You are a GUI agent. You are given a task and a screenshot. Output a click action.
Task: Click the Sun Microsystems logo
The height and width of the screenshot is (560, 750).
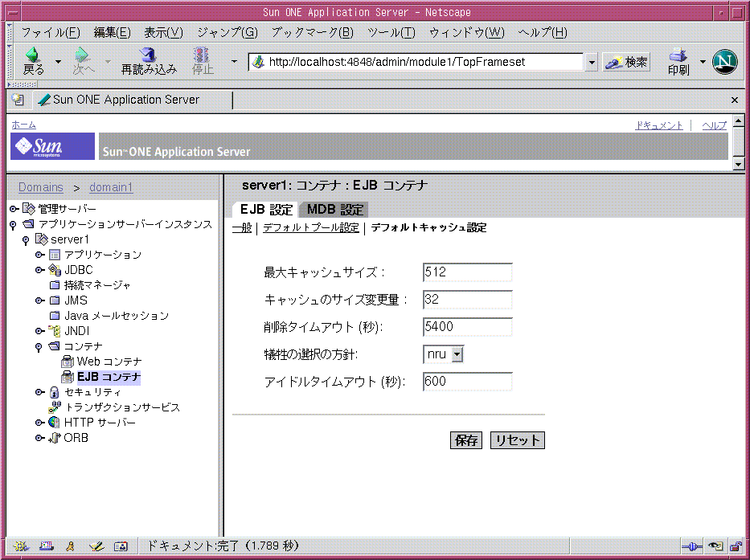pos(52,146)
